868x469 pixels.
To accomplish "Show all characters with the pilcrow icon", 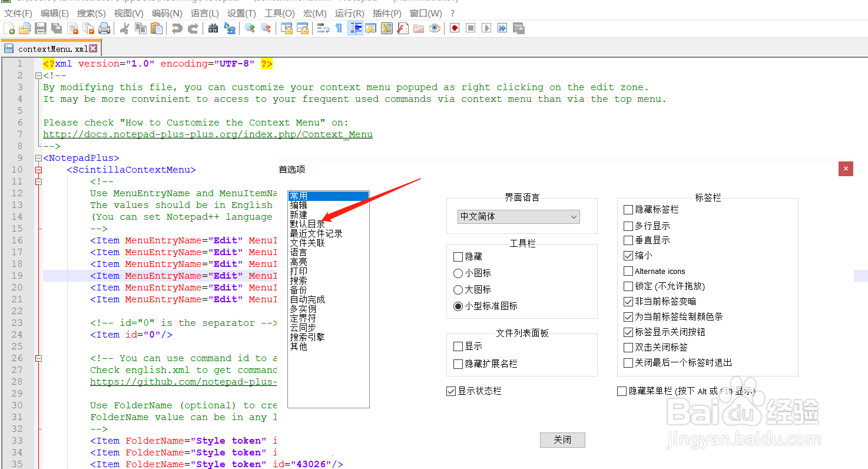I will (x=339, y=28).
